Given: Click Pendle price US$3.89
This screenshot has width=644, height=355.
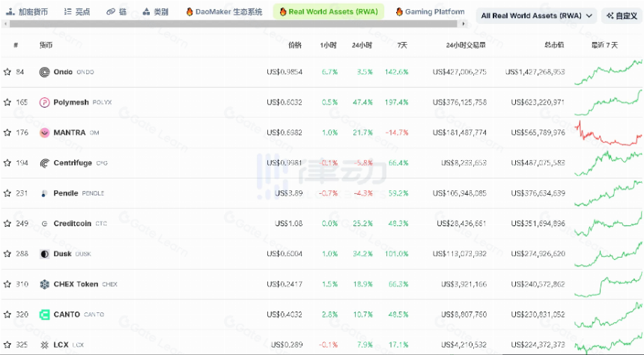Looking at the screenshot, I should click(289, 193).
